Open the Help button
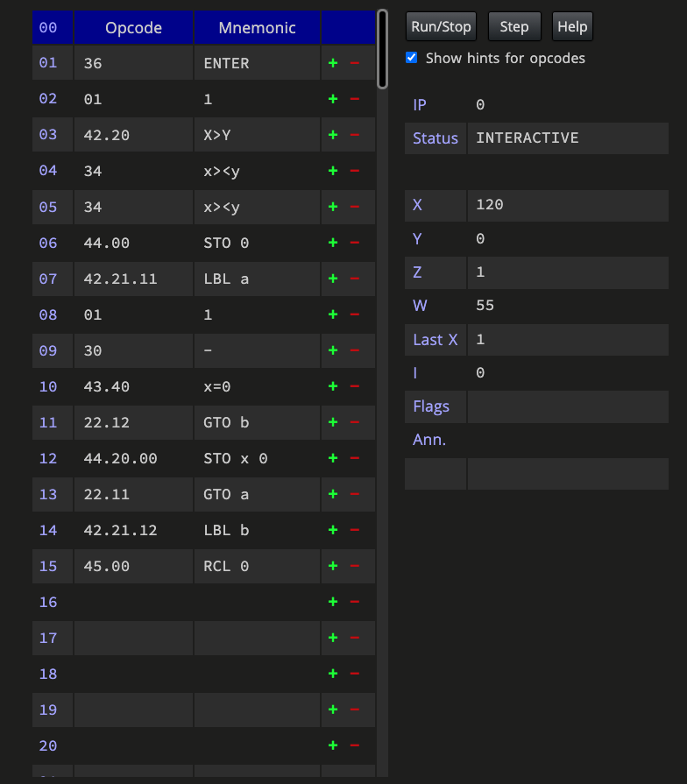This screenshot has height=784, width=687. pyautogui.click(x=572, y=26)
